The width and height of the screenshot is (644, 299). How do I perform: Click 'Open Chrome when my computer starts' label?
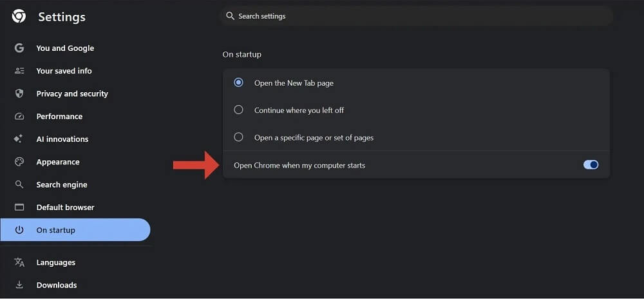click(299, 166)
